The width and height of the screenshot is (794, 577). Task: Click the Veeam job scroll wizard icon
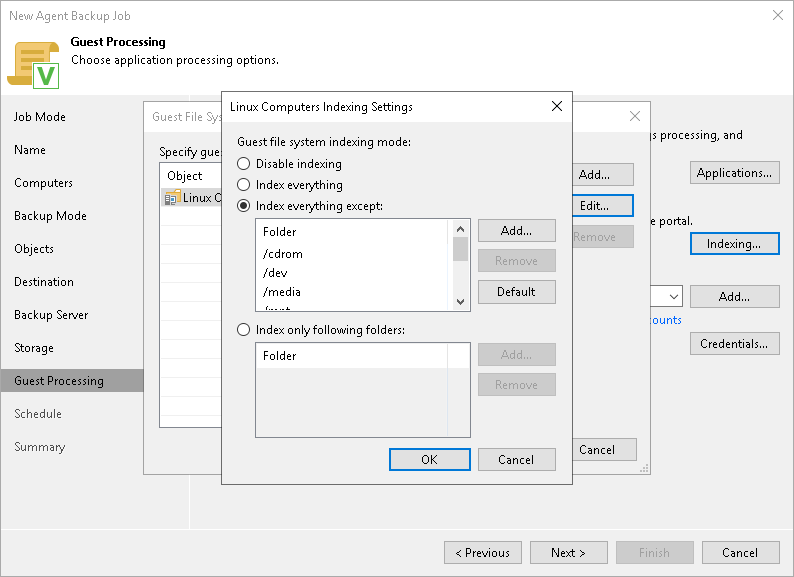click(x=33, y=65)
